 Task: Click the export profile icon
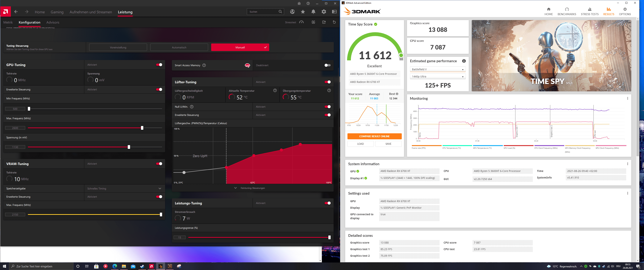click(324, 22)
